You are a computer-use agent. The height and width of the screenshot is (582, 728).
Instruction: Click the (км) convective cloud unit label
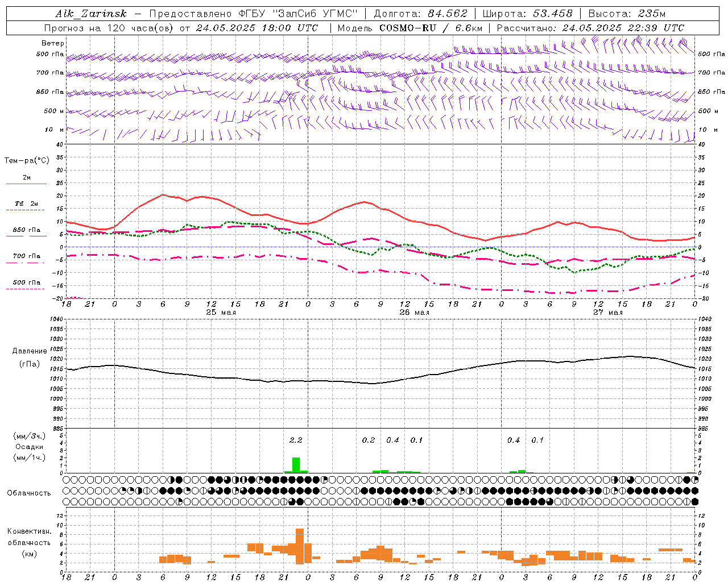(29, 554)
